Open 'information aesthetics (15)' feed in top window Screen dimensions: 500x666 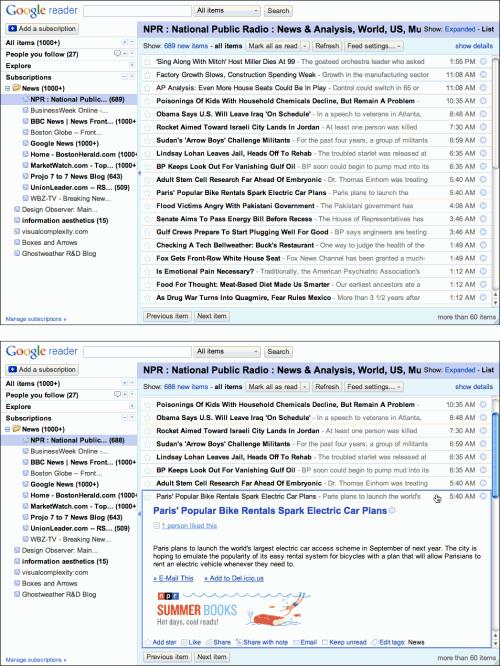click(x=65, y=220)
